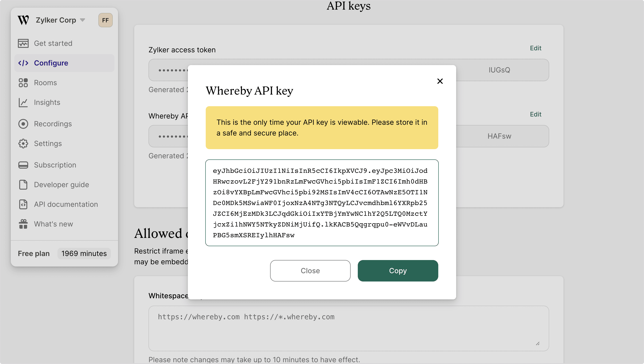The image size is (644, 364).
Task: Click the yellow API key warning banner
Action: point(322,128)
